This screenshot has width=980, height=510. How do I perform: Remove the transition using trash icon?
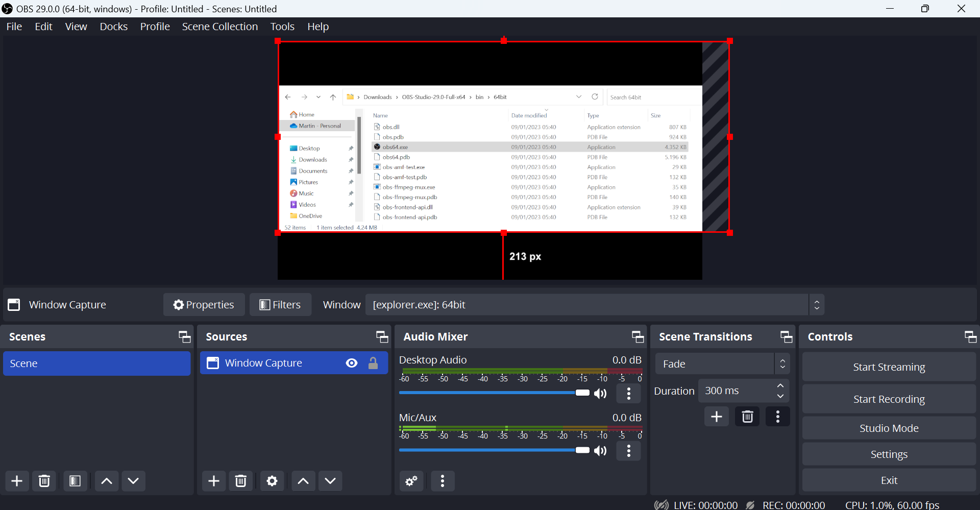tap(747, 417)
